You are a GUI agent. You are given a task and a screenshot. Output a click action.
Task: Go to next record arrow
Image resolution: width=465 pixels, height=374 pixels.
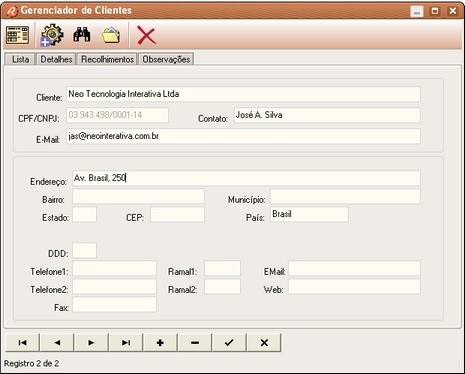[x=92, y=342]
